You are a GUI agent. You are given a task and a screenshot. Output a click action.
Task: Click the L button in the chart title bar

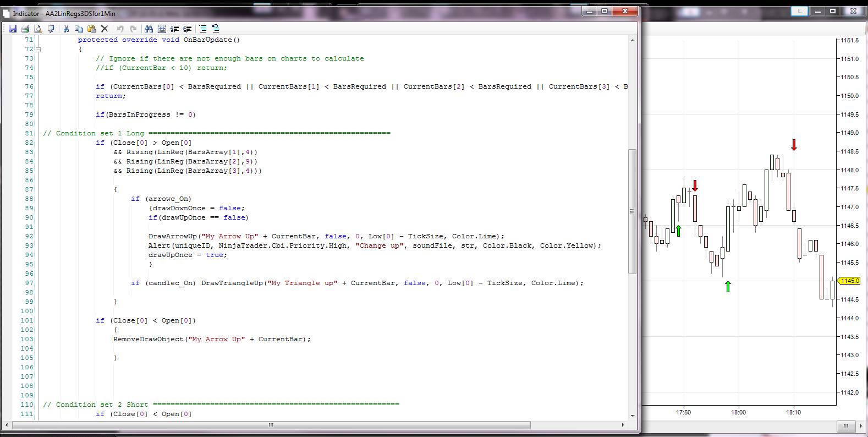click(799, 11)
